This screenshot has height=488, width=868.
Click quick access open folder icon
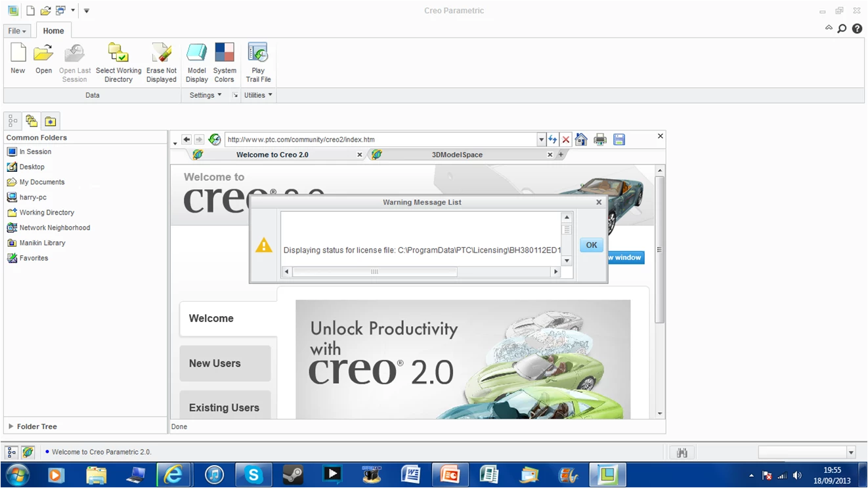45,11
